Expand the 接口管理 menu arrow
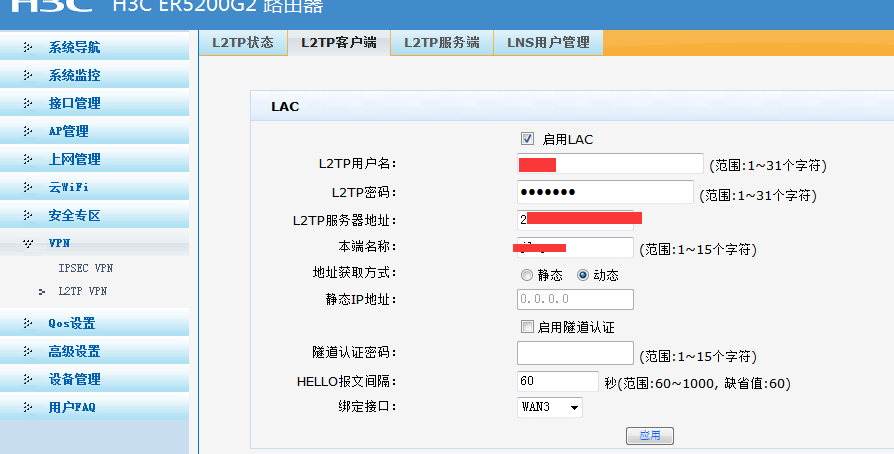The height and width of the screenshot is (454, 894). pyautogui.click(x=27, y=103)
